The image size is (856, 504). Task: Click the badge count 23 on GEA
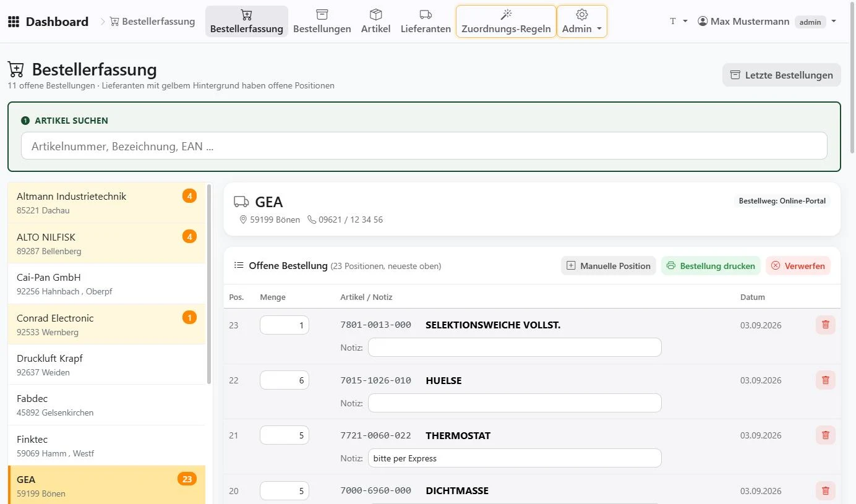pyautogui.click(x=187, y=479)
